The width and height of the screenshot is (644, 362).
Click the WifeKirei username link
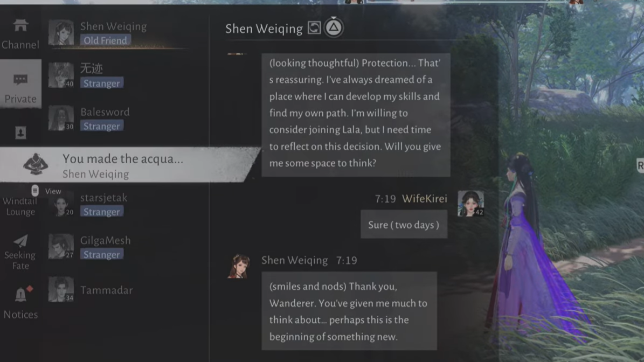click(424, 199)
